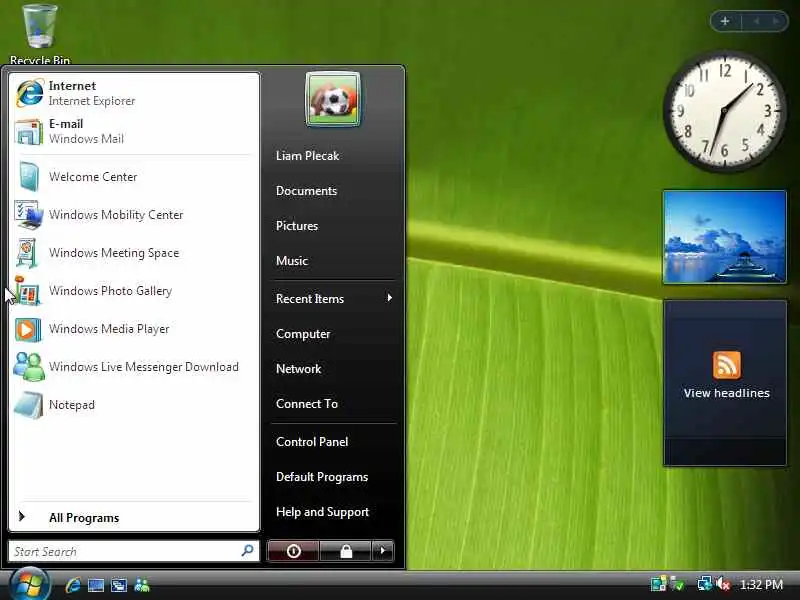Open Windows Photo Gallery icon
The height and width of the screenshot is (600, 800).
(x=28, y=291)
